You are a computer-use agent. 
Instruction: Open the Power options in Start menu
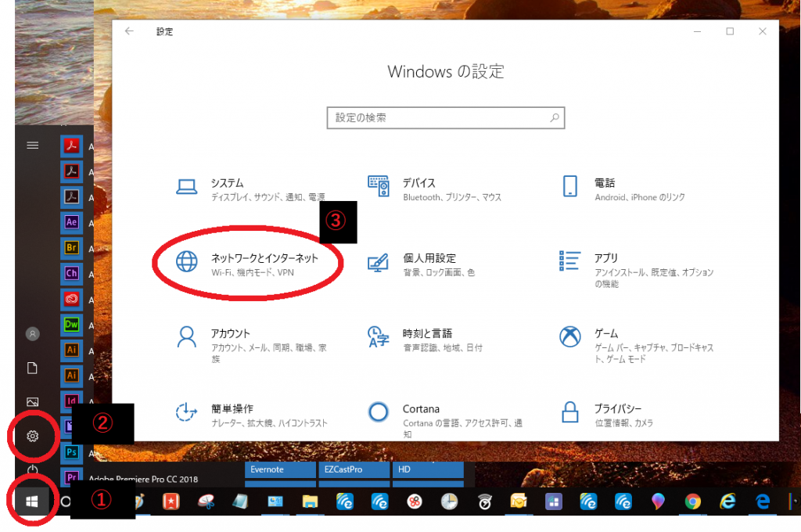pyautogui.click(x=33, y=470)
